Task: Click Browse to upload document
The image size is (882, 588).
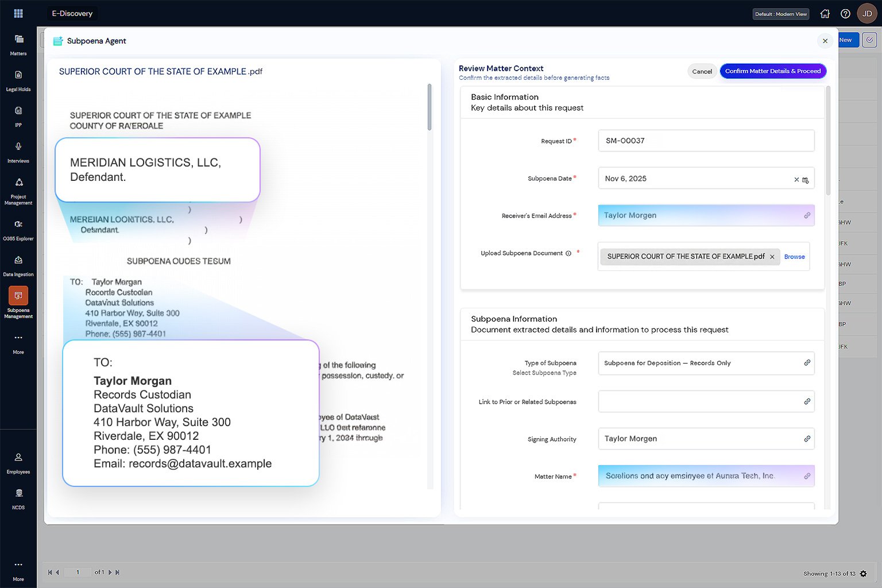Action: click(x=794, y=257)
